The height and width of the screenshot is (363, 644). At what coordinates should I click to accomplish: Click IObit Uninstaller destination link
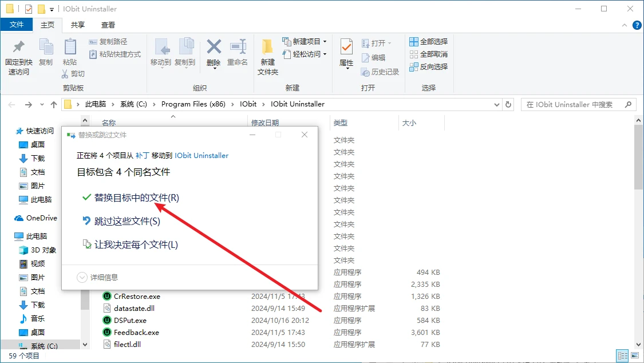pyautogui.click(x=202, y=156)
